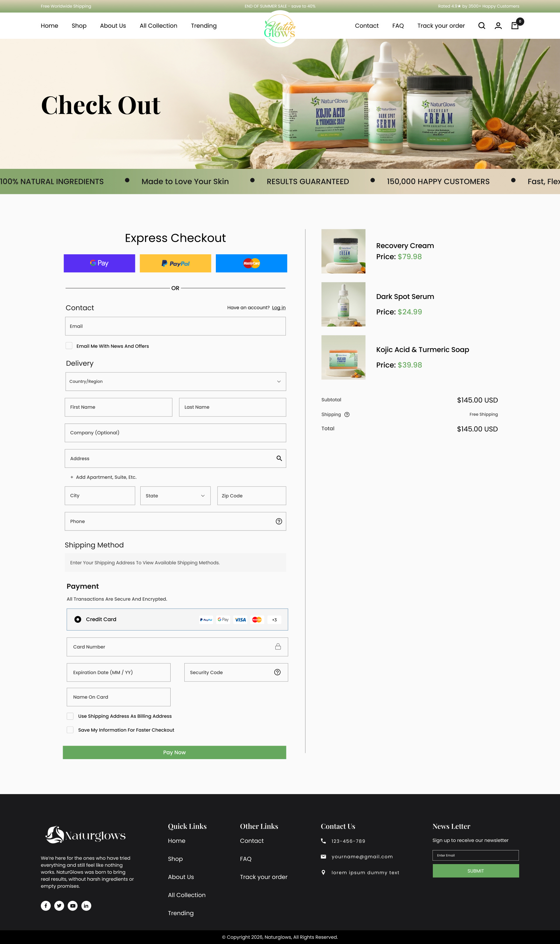Expand the Country/Region dropdown
560x944 pixels.
click(176, 381)
